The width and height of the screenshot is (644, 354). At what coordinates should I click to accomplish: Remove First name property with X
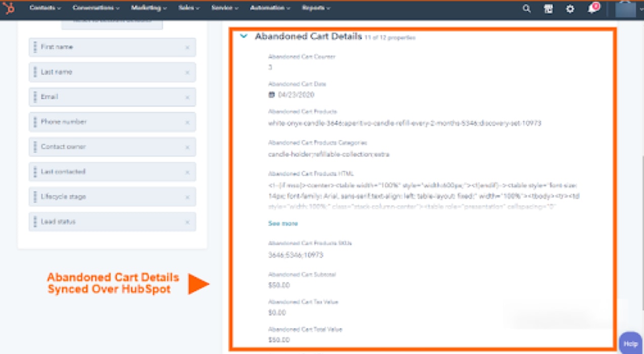coord(187,48)
